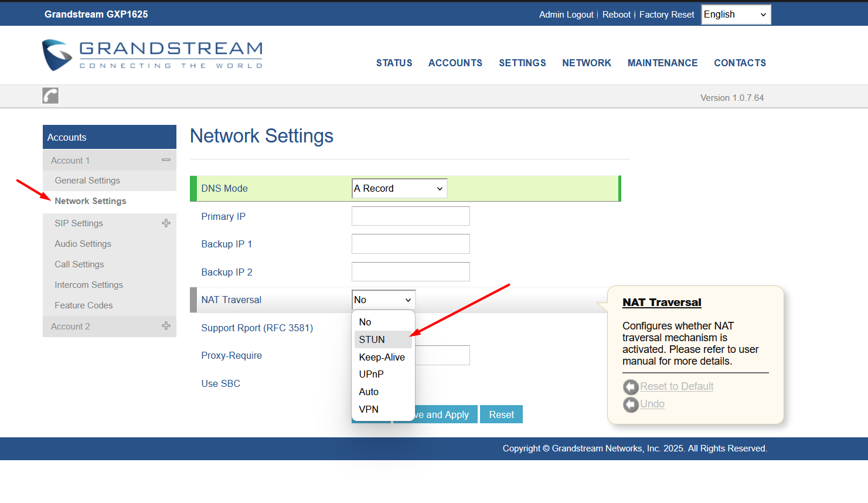
Task: Open the NETWORK menu
Action: [587, 63]
